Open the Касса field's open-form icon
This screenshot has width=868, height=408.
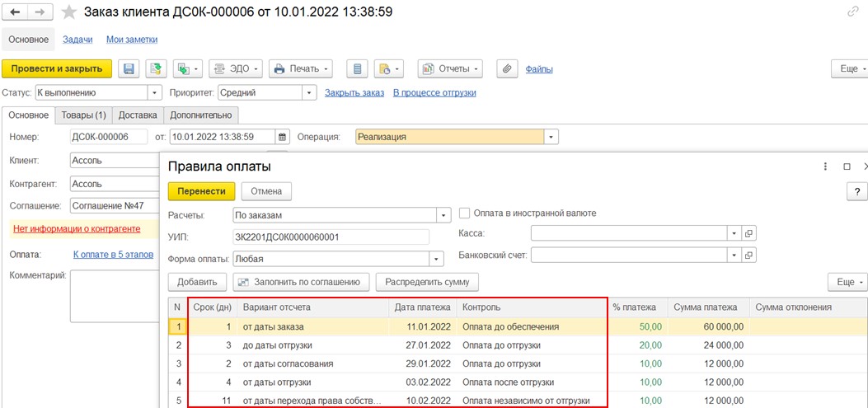pyautogui.click(x=748, y=233)
